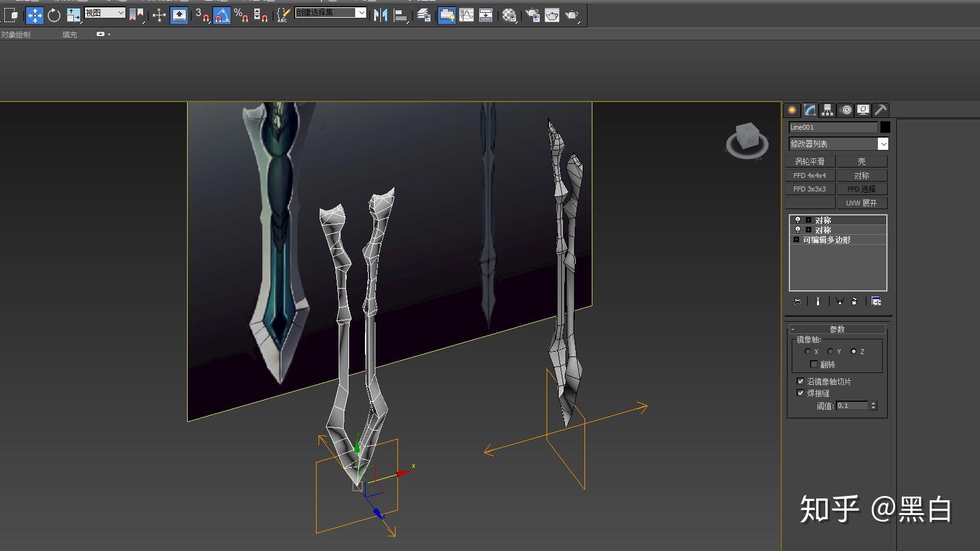Click the Edit Named Selection Sets icon
This screenshot has width=980, height=551.
tap(282, 15)
